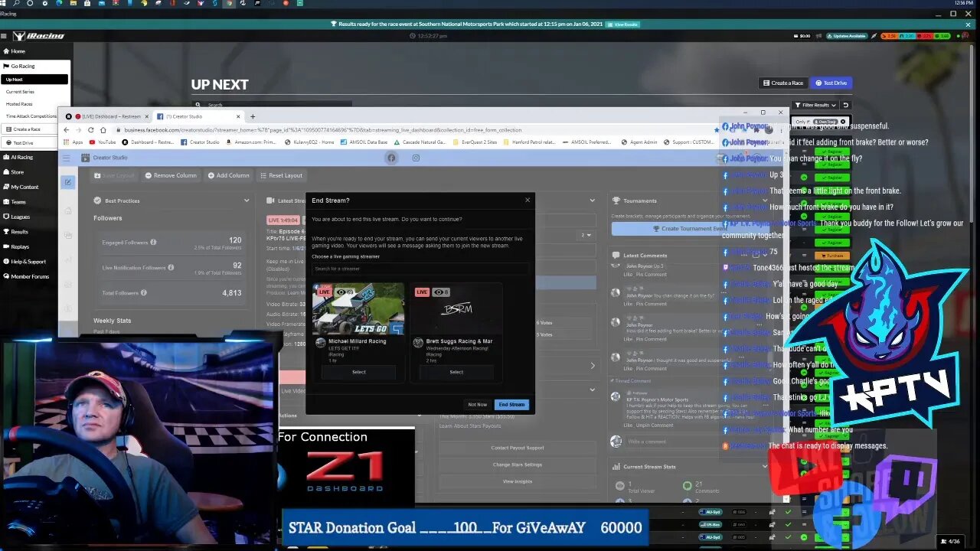The height and width of the screenshot is (551, 980).
Task: Select Hosted Races in iRacing sidebar
Action: pos(19,104)
